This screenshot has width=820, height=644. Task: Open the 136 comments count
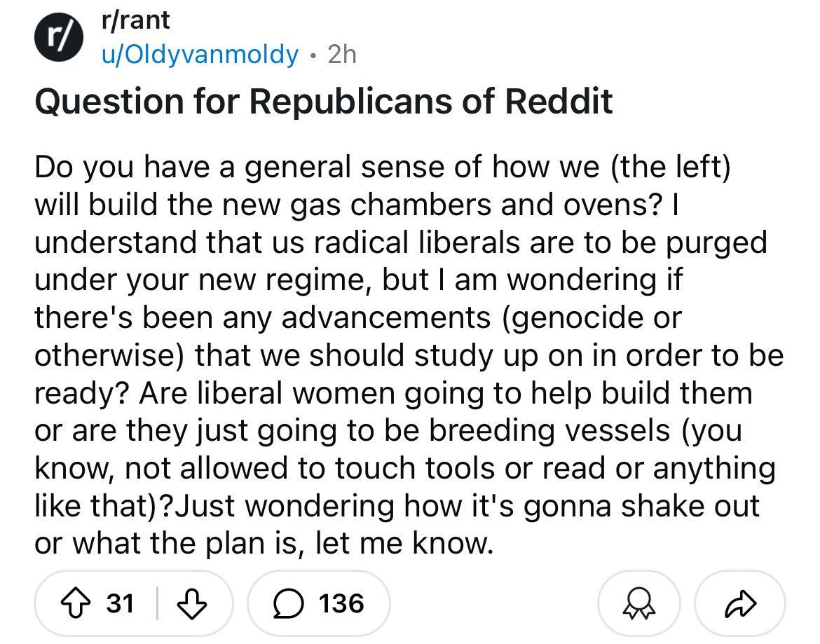click(x=341, y=603)
